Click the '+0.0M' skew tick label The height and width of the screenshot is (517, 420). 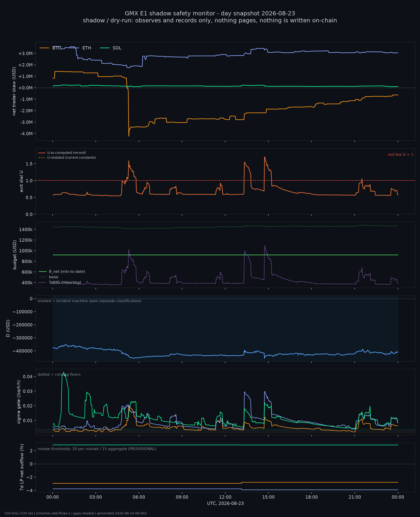tap(25, 88)
